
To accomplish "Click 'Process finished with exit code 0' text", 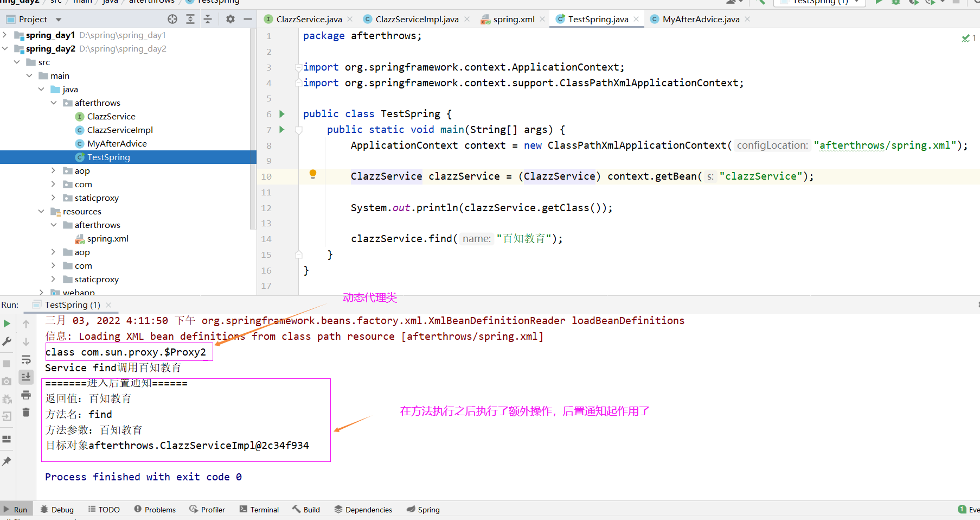I will click(x=143, y=477).
